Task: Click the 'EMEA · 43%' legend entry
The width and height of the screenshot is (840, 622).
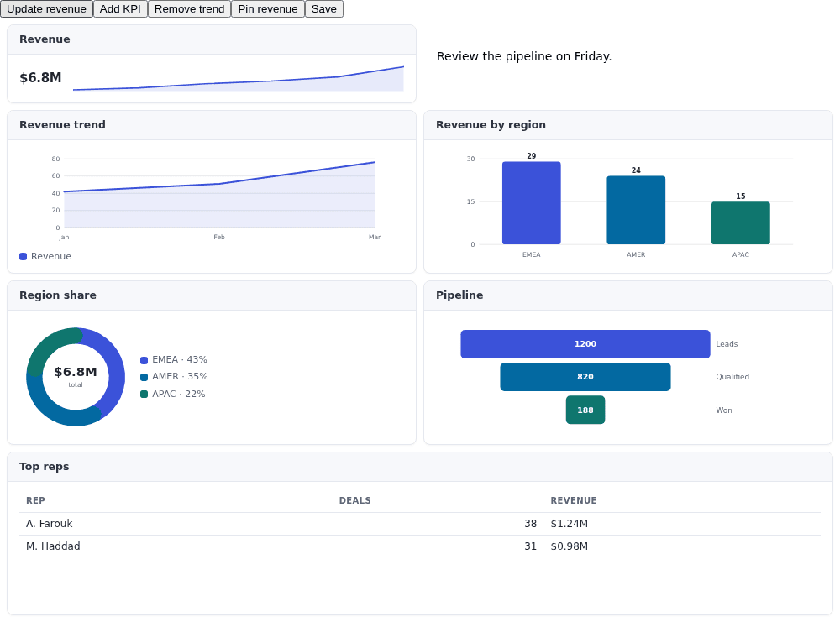Action: [180, 360]
